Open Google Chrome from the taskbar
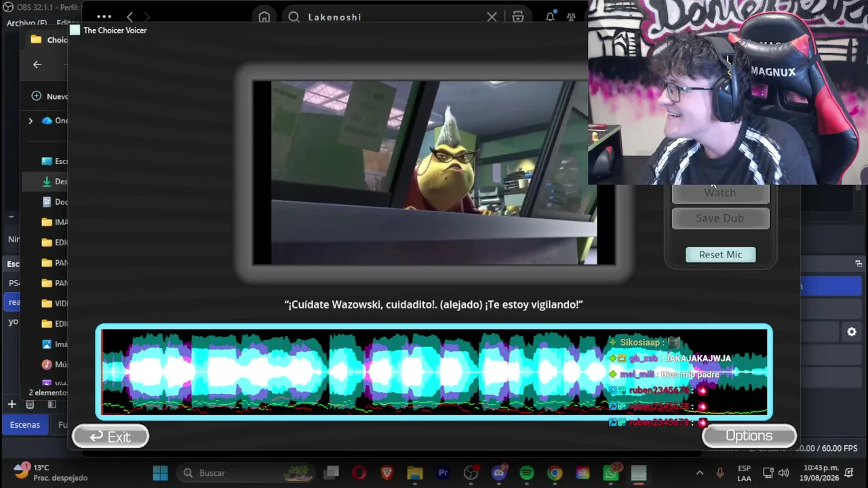The image size is (868, 488). (555, 473)
